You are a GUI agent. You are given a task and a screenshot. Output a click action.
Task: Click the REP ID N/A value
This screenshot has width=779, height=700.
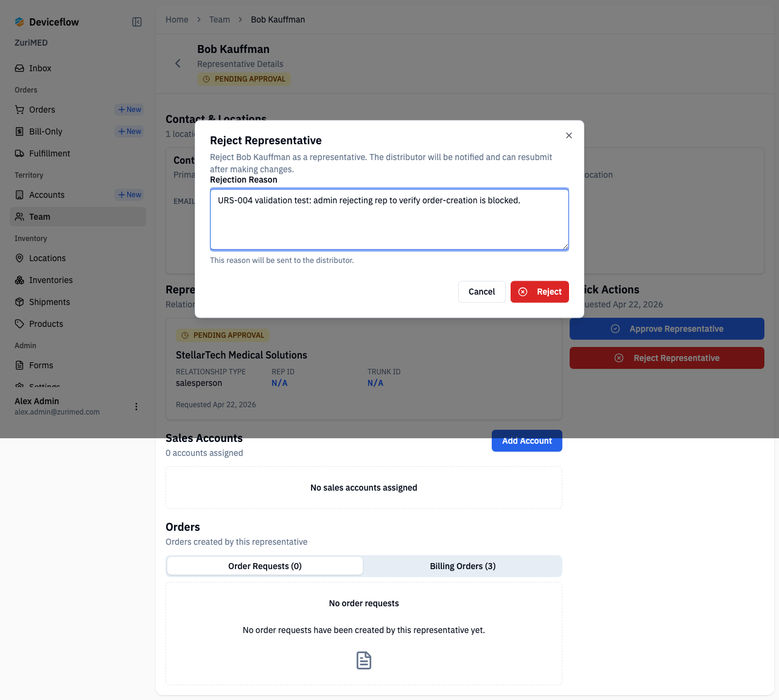279,383
